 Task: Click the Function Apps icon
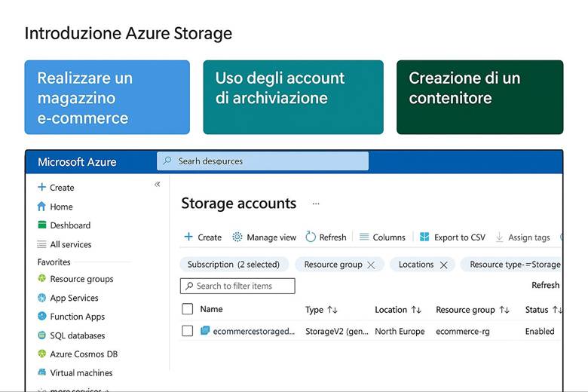click(x=42, y=317)
